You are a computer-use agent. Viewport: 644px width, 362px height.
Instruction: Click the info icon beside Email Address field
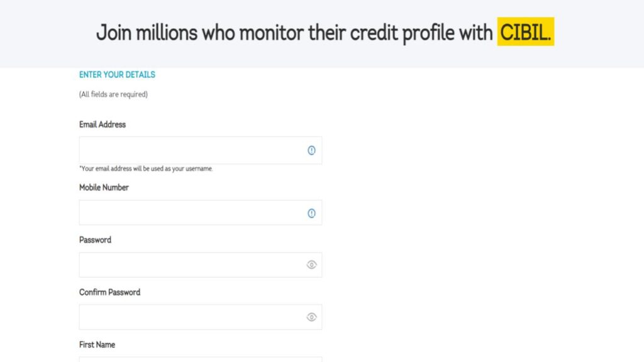[311, 150]
